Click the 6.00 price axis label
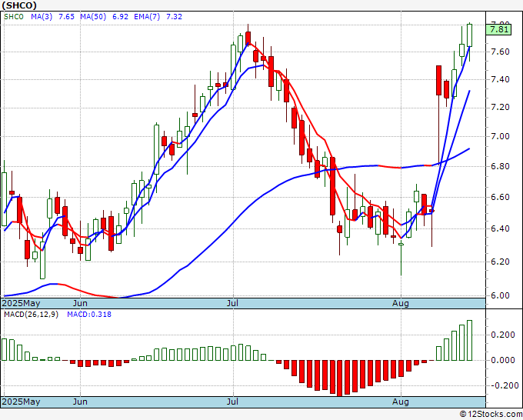 501,295
